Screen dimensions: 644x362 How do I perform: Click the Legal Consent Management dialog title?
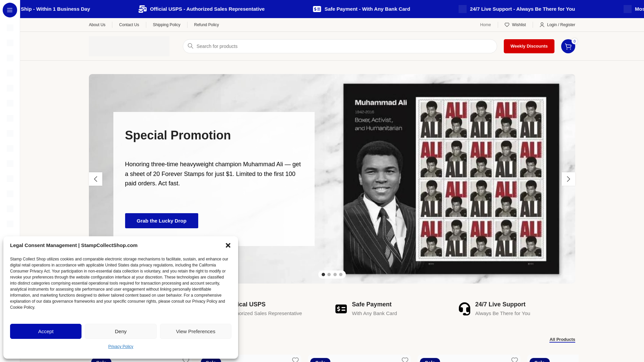[x=74, y=245]
